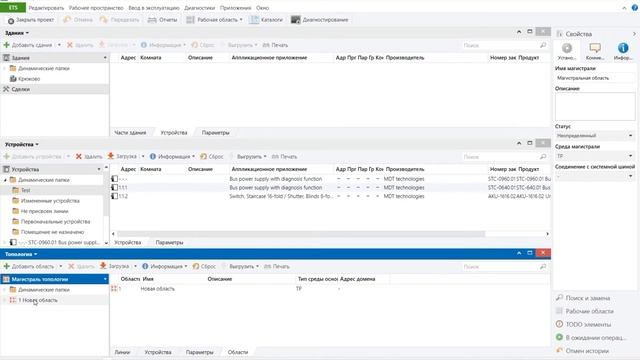Open the Рабочая область dropdown
The image size is (640, 360).
click(x=214, y=20)
